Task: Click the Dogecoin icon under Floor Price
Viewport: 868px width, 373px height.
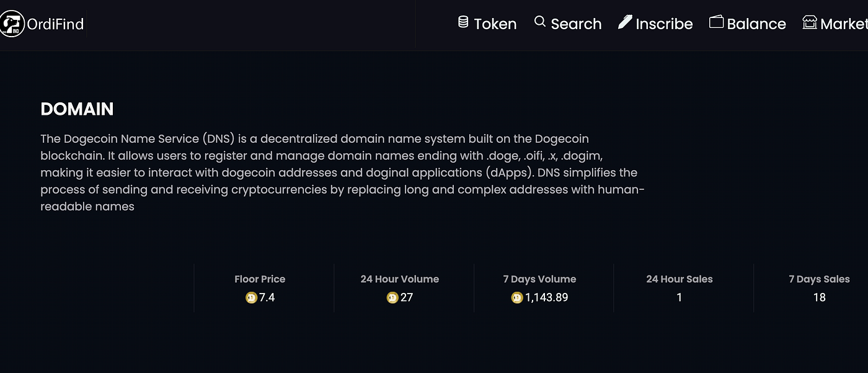Action: (x=251, y=298)
